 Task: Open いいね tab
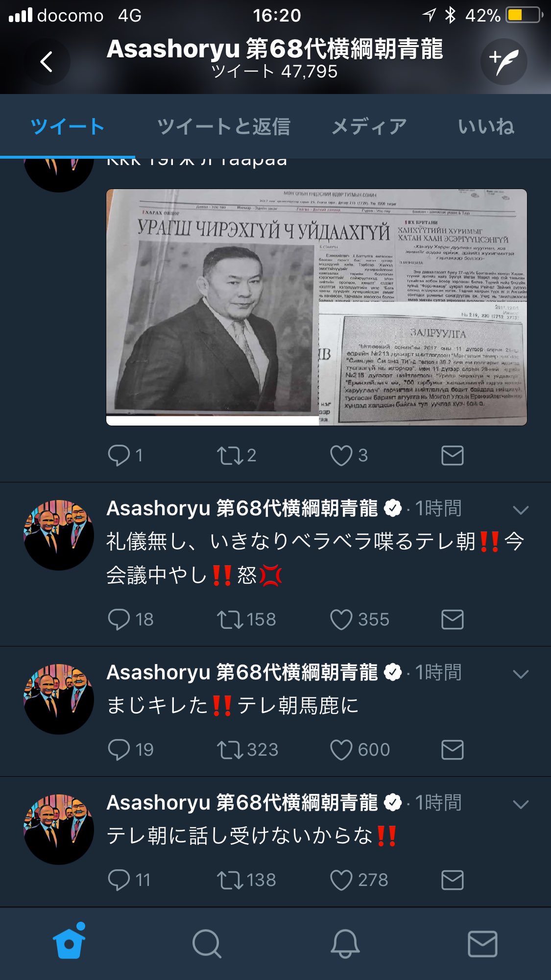coord(486,126)
